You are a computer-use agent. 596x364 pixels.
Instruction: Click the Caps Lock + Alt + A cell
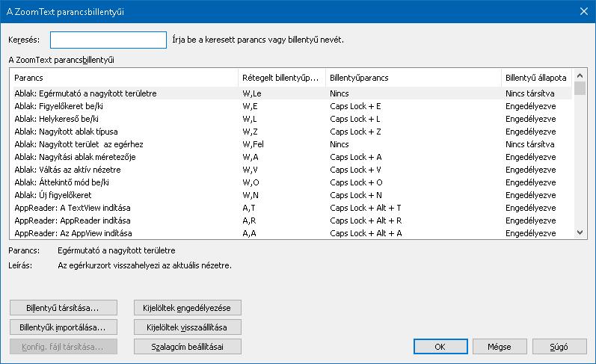click(x=366, y=233)
